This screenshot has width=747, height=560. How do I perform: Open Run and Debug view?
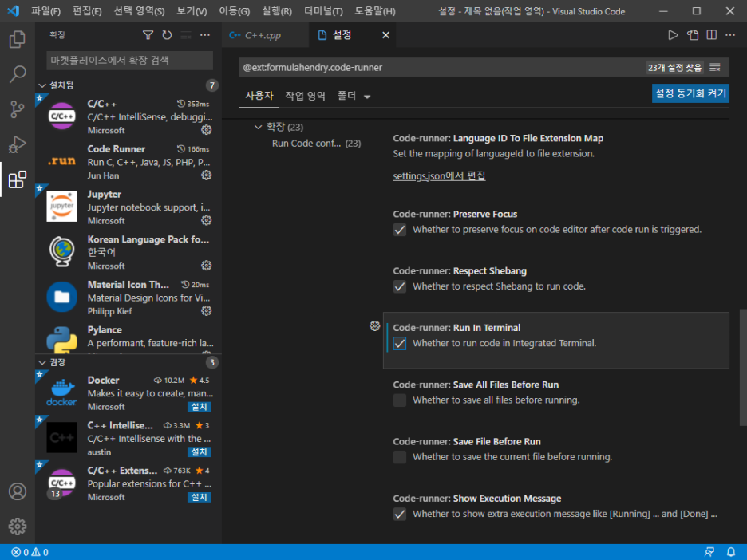(17, 144)
